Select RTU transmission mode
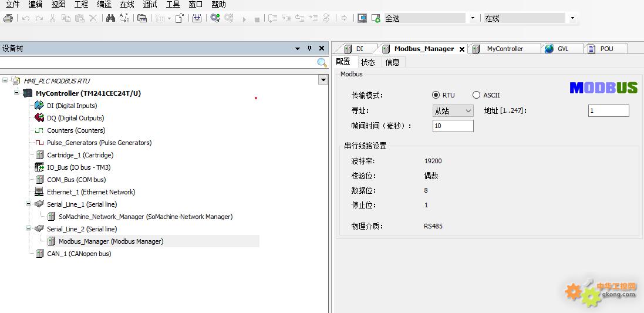 [x=436, y=95]
